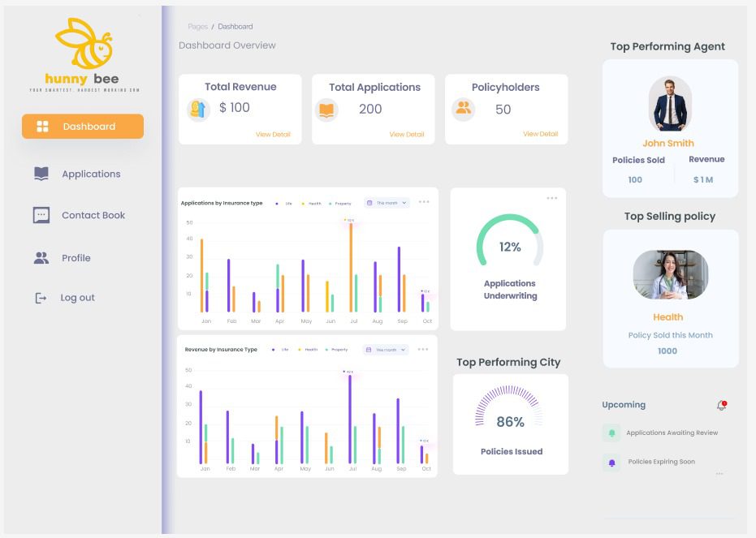The image size is (756, 538).
Task: Click the green bell for Applications Awaiting Review
Action: pos(611,433)
